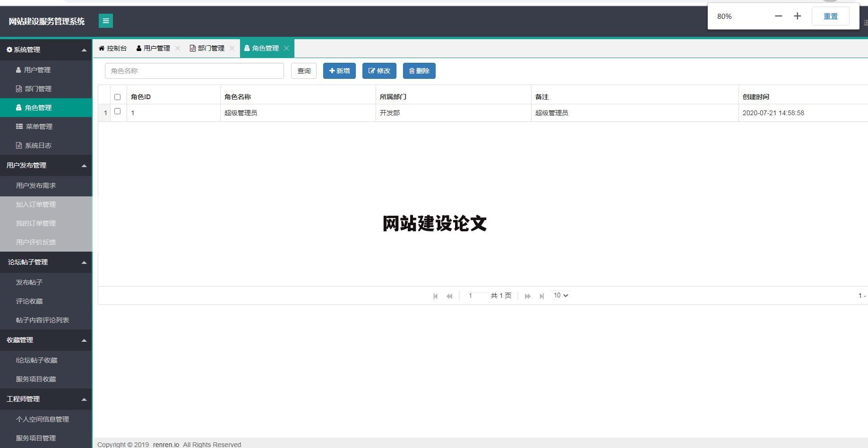Toggle the sidebar with the hamburger icon
This screenshot has height=448, width=868.
(106, 21)
